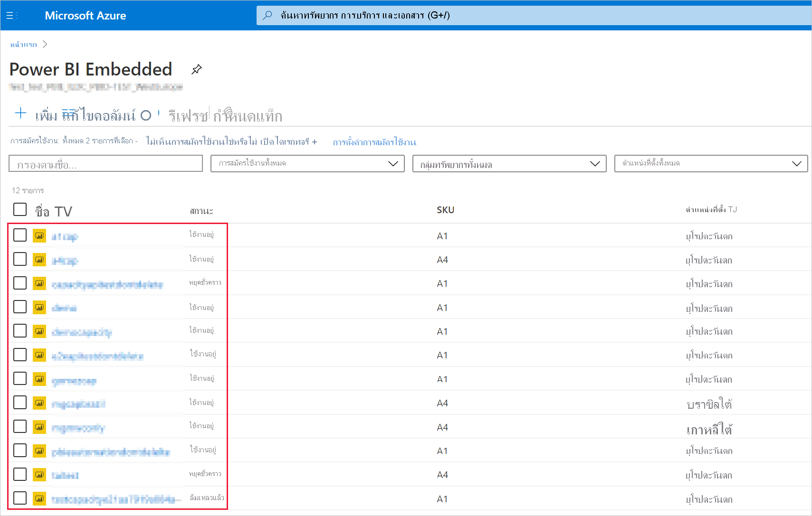Viewport: 812px width, 516px height.
Task: Go to หน้าแรก (Home) breadcrumb link
Action: click(x=23, y=44)
